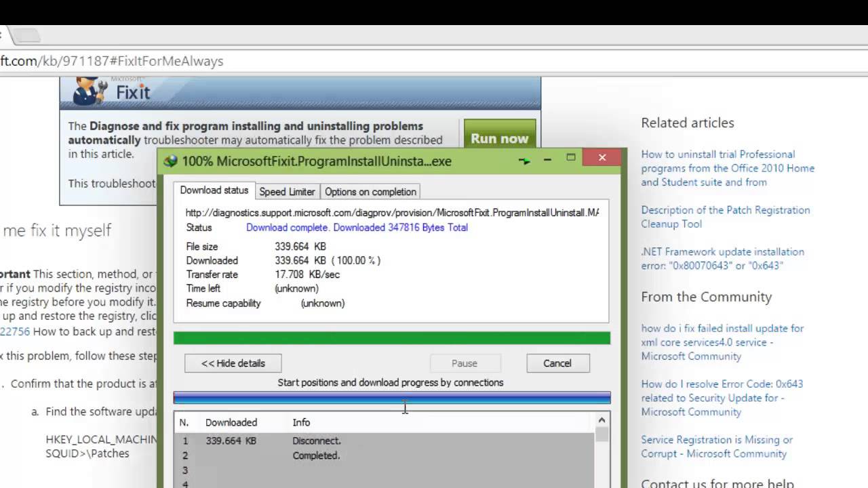The height and width of the screenshot is (488, 868).
Task: Switch to the Download status tab
Action: pyautogui.click(x=214, y=191)
